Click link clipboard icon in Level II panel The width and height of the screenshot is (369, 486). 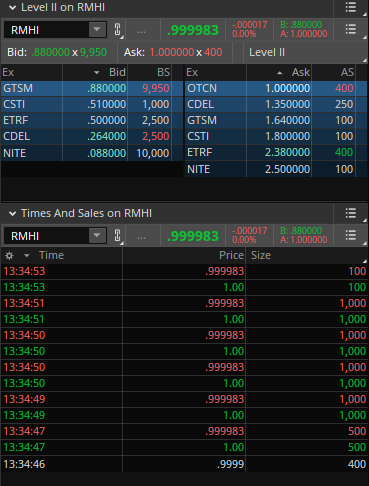pos(117,30)
